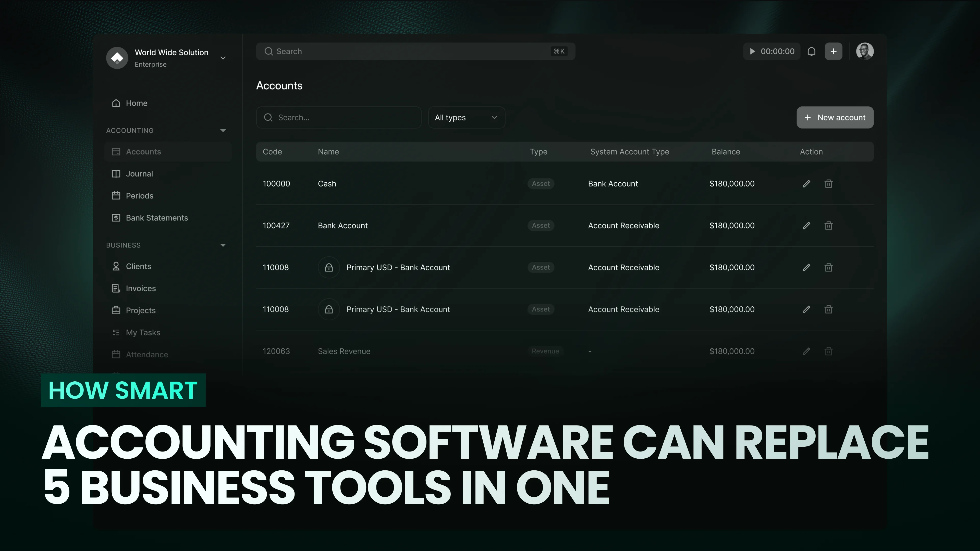Expand the World Wide Solution workspace switcher chevron
980x551 pixels.
(223, 58)
